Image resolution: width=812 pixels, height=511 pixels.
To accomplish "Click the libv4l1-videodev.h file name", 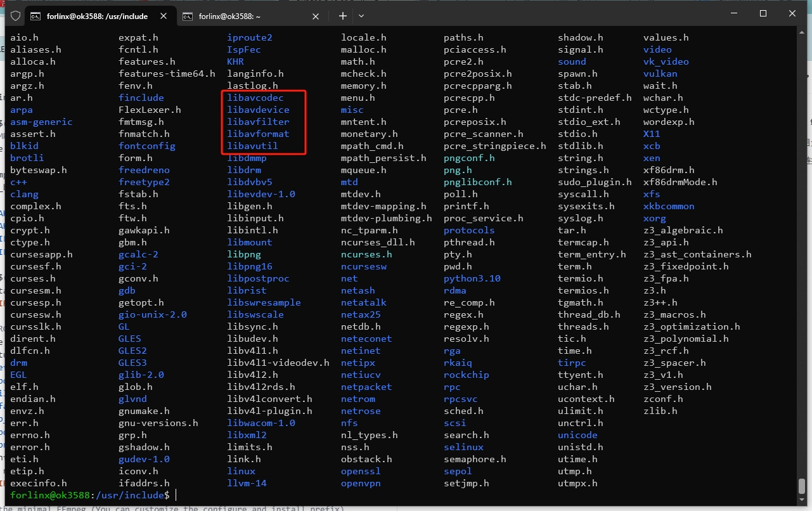I will [278, 363].
